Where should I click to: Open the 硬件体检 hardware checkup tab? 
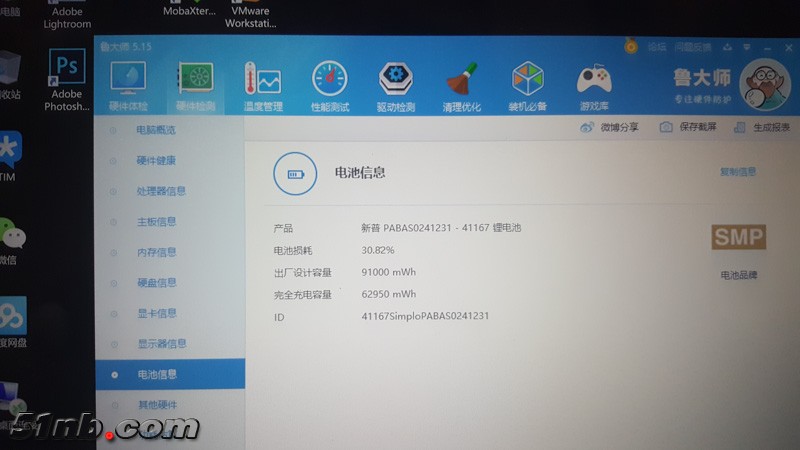(128, 86)
